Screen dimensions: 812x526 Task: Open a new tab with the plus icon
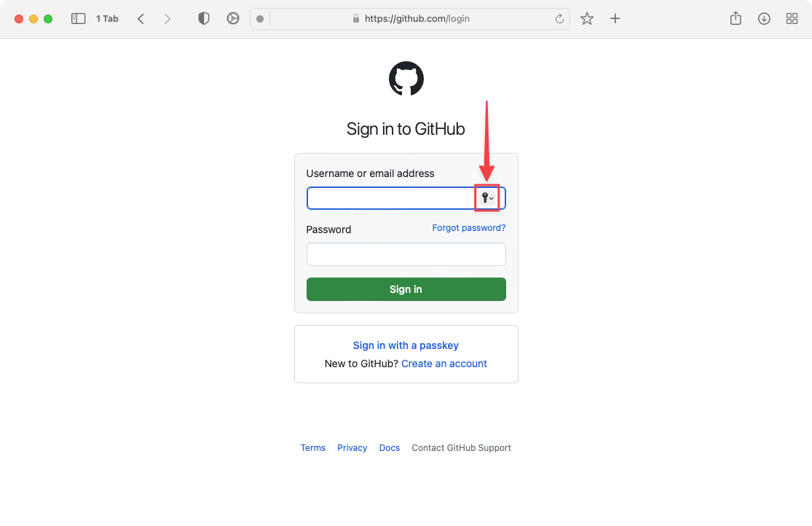click(615, 18)
